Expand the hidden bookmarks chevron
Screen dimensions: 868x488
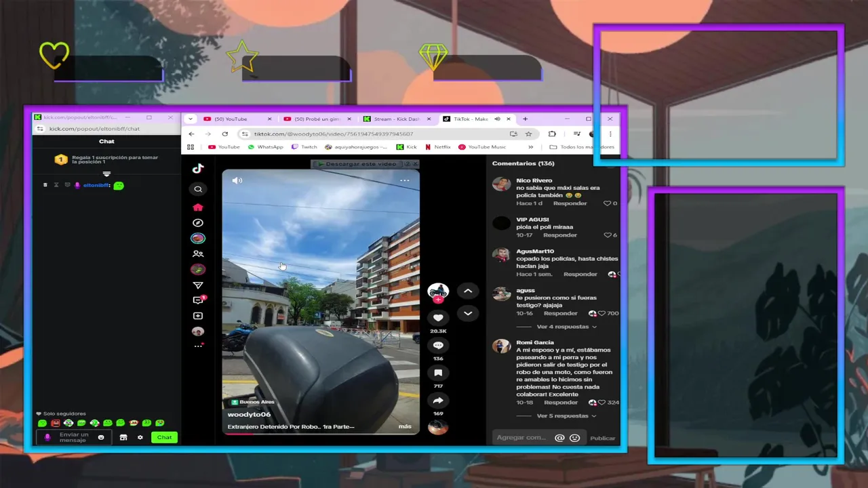pyautogui.click(x=530, y=147)
